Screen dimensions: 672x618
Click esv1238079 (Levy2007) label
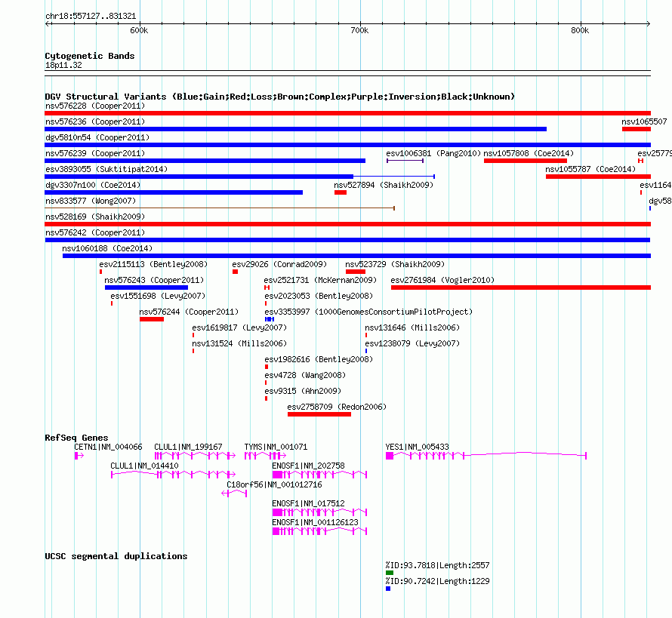click(412, 343)
